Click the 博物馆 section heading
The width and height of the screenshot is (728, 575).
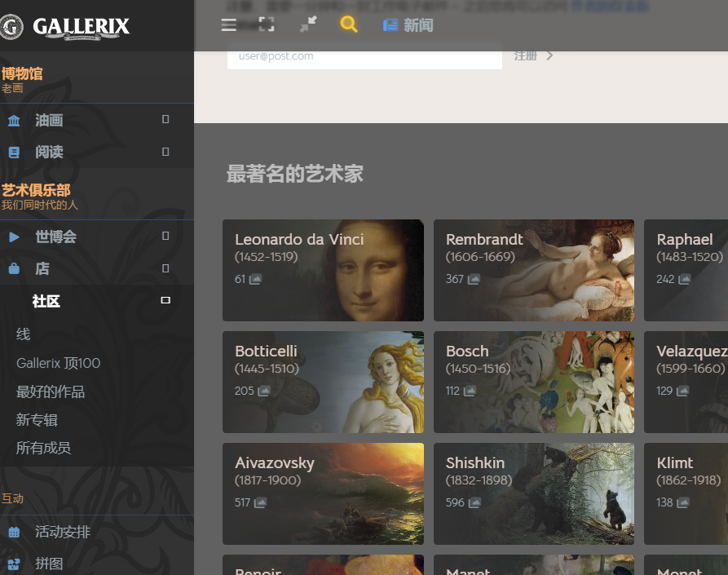(22, 73)
